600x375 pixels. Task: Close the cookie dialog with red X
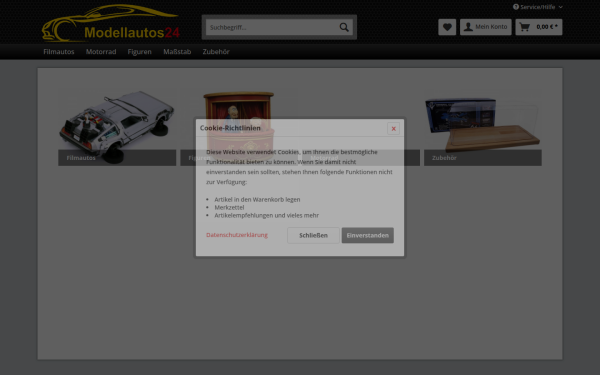point(393,129)
